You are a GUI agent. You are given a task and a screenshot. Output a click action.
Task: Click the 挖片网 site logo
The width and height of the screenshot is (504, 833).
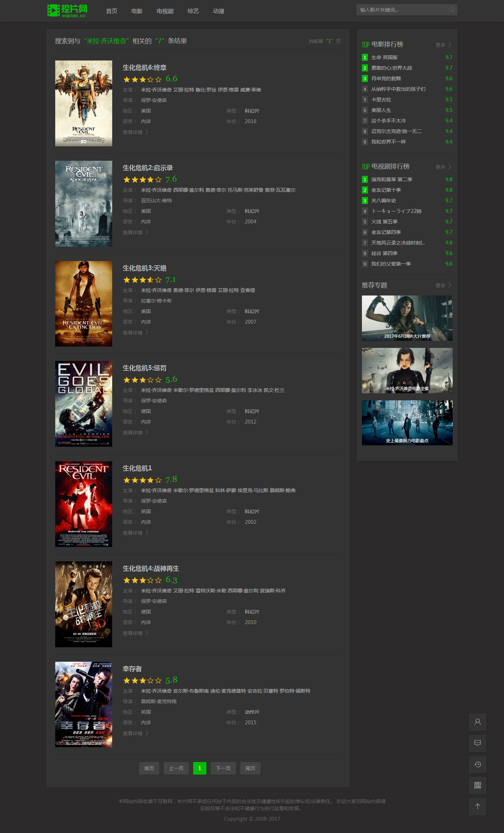click(x=68, y=11)
